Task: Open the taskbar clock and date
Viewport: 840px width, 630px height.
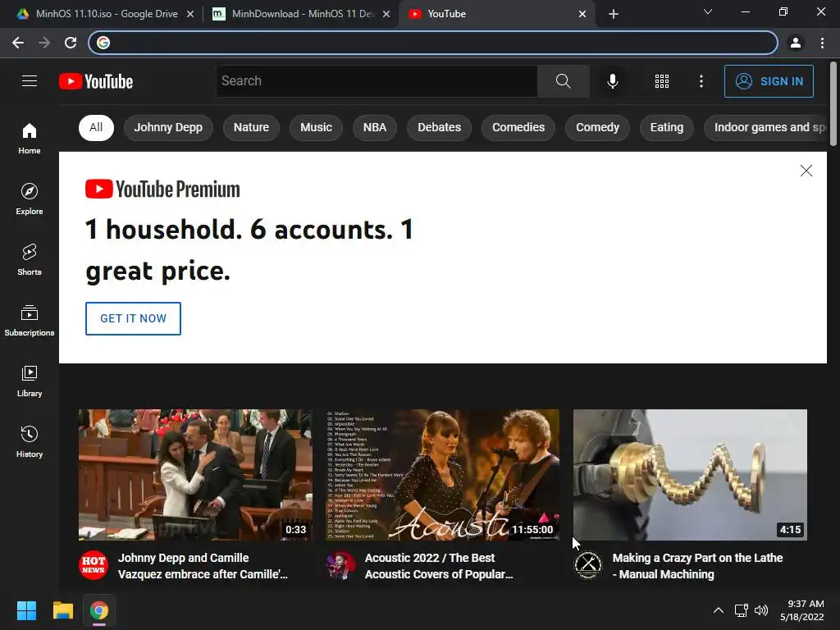Action: point(802,610)
